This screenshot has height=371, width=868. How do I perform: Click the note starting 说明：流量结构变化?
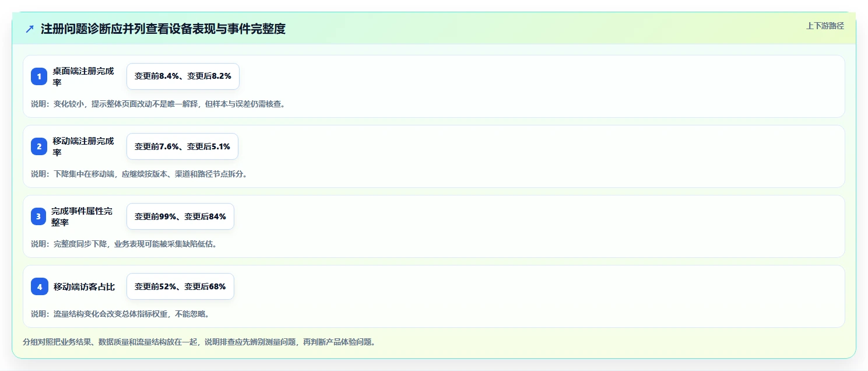(120, 314)
